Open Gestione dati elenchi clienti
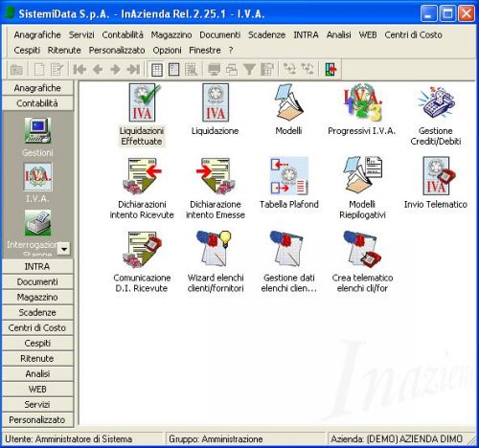Viewport: 479px width, 448px height. click(286, 249)
